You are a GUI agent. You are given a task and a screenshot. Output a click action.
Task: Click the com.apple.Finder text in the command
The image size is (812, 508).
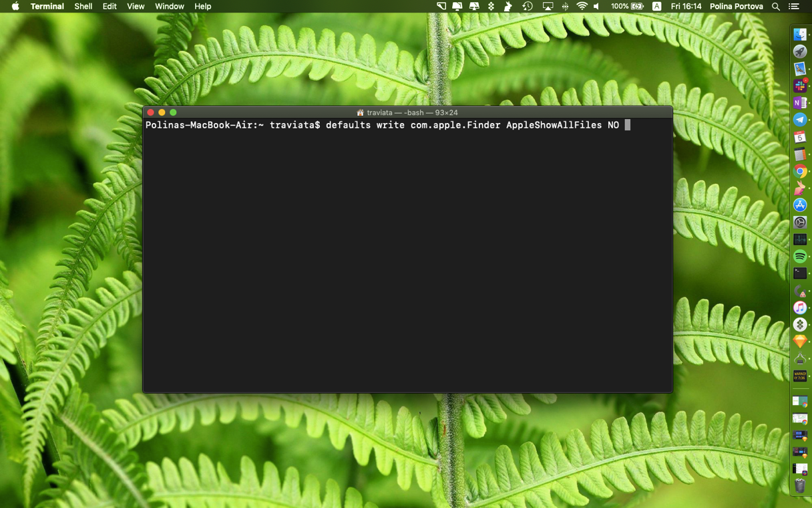456,125
